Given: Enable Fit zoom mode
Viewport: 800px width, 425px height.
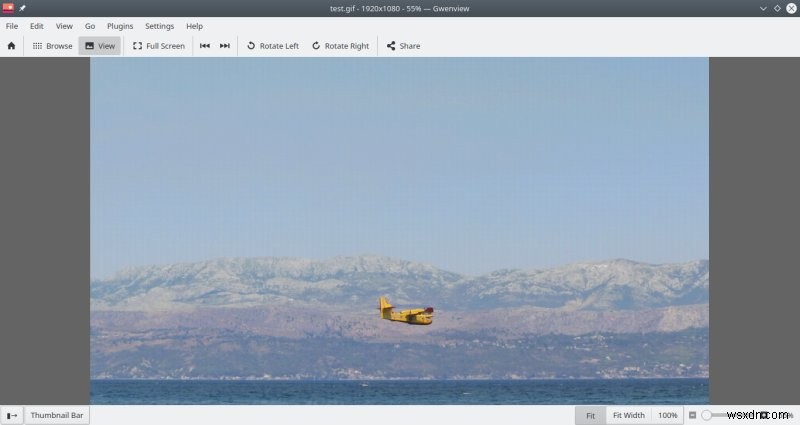Looking at the screenshot, I should (x=590, y=415).
